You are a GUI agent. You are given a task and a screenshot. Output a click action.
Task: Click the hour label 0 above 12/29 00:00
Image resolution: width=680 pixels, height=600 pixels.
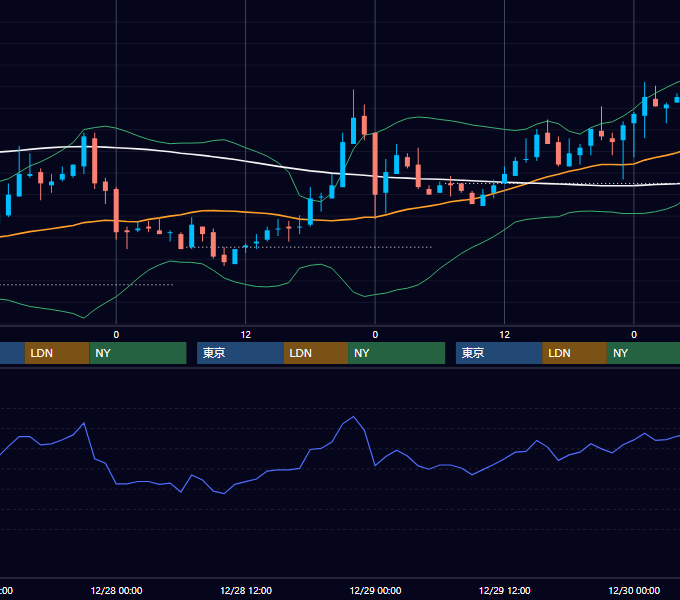[x=375, y=335]
